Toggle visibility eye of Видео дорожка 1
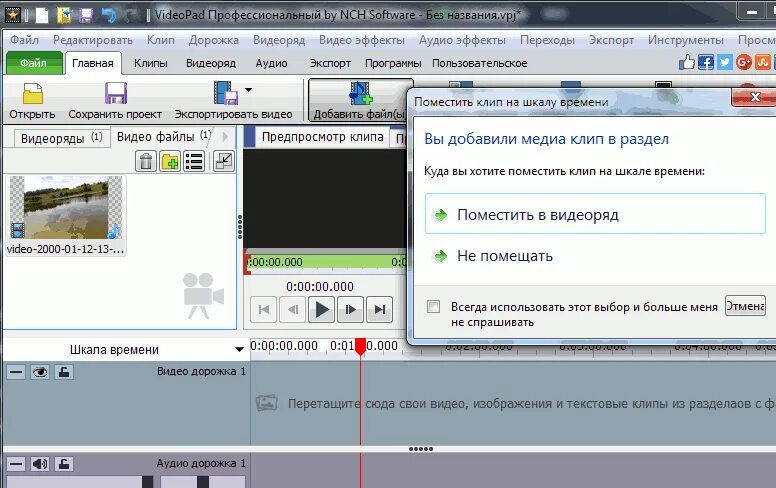The image size is (776, 488). (40, 372)
